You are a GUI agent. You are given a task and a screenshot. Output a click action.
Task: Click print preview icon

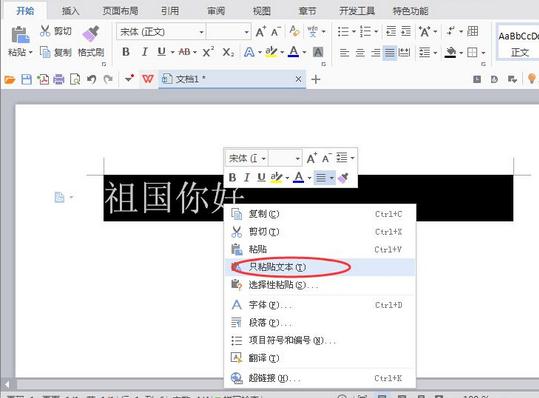[75, 79]
